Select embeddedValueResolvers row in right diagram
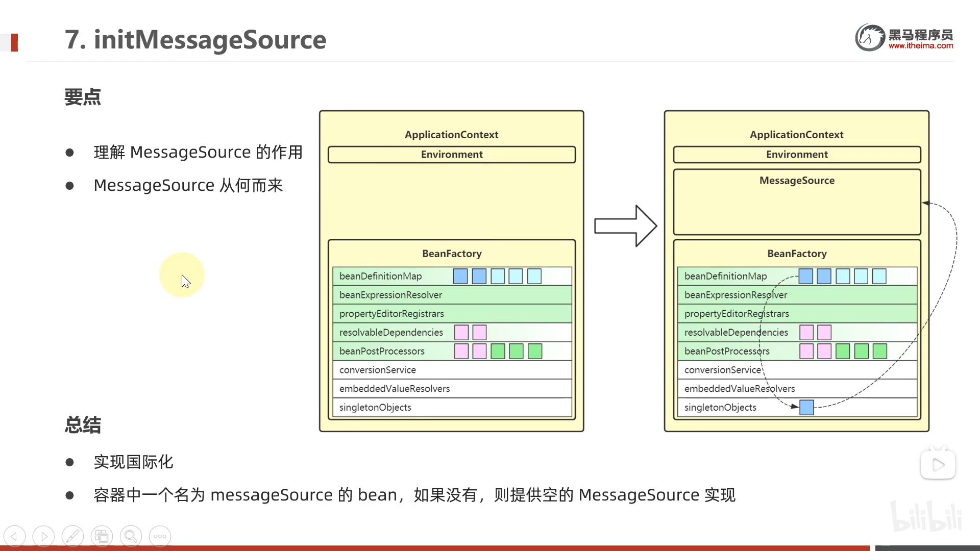The image size is (980, 551). [797, 389]
